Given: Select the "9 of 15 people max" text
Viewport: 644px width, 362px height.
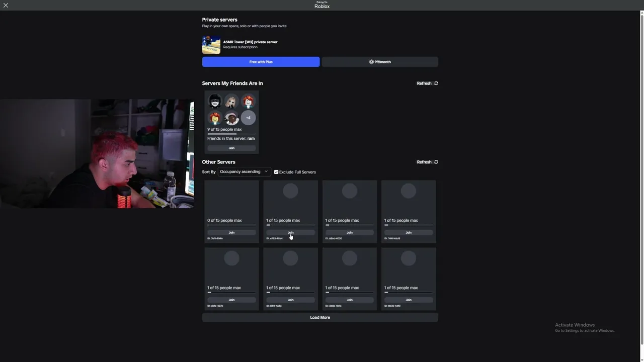Looking at the screenshot, I should click(224, 129).
